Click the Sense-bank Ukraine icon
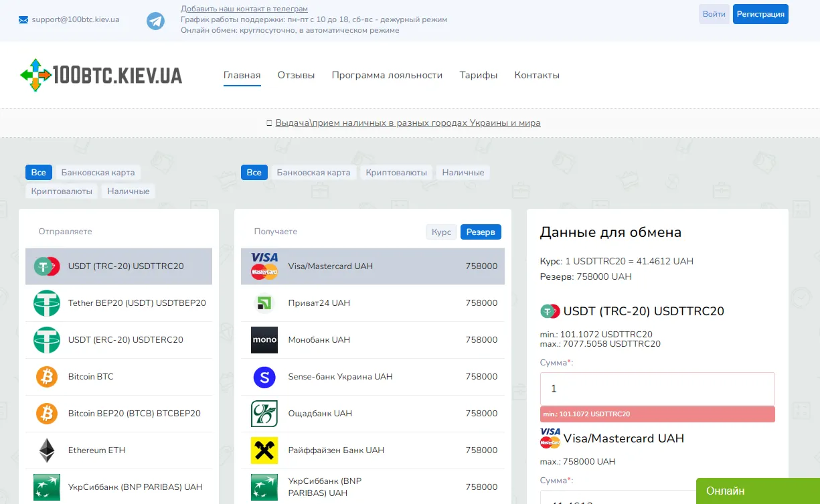 264,376
